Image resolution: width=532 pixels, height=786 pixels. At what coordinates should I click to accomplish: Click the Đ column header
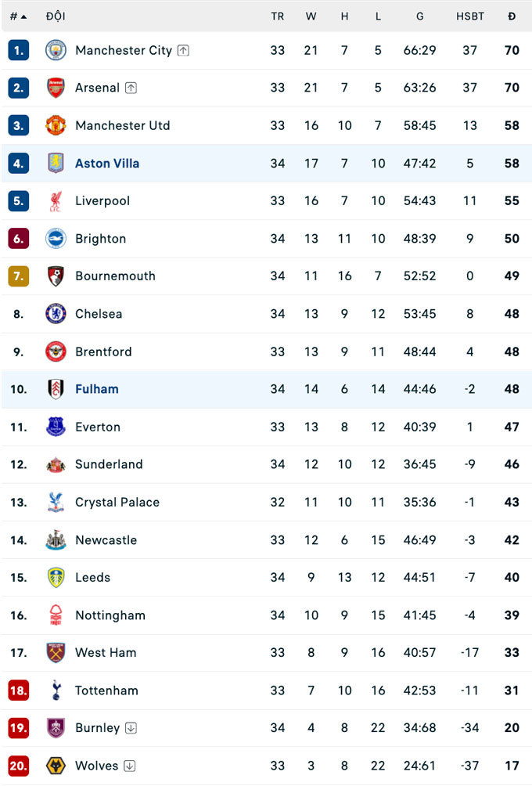[512, 15]
